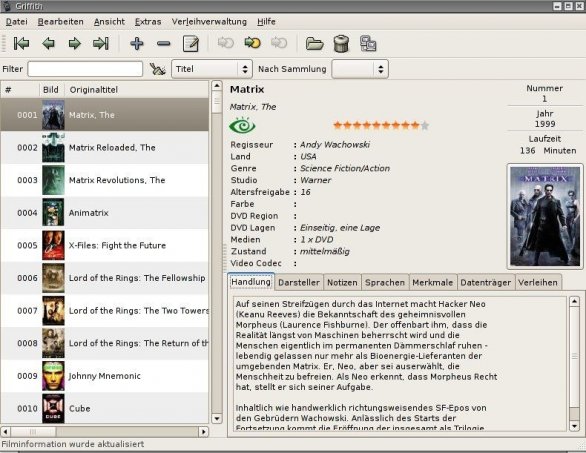Toggle the green eye seen indicator
The height and width of the screenshot is (453, 586).
[x=242, y=125]
